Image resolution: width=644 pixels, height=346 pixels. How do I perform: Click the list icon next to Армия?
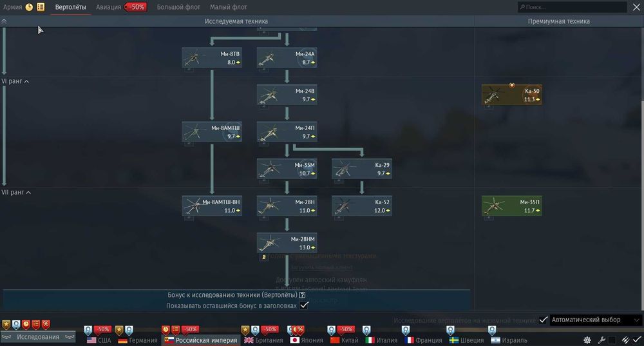[x=41, y=7]
